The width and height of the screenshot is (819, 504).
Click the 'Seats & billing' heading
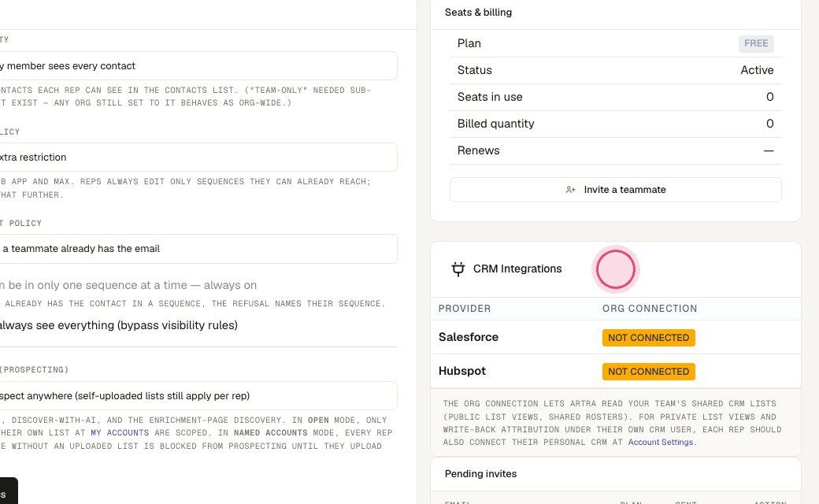tap(478, 13)
